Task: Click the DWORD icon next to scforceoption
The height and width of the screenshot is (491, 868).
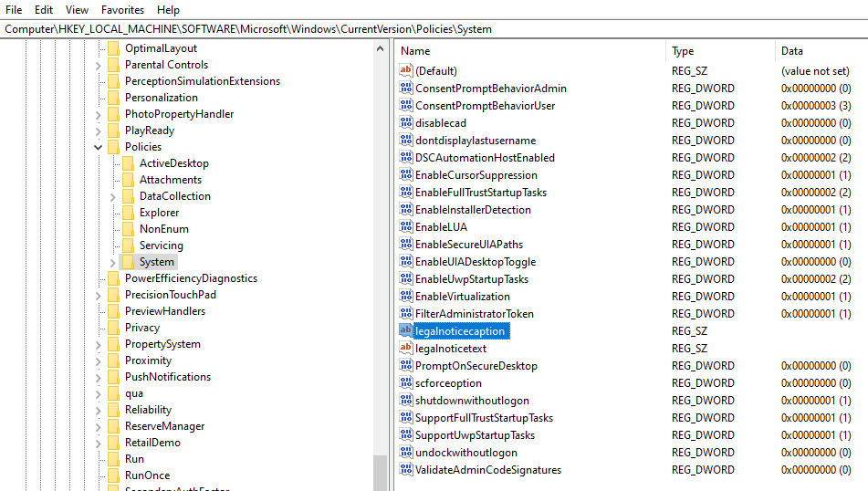Action: (406, 383)
